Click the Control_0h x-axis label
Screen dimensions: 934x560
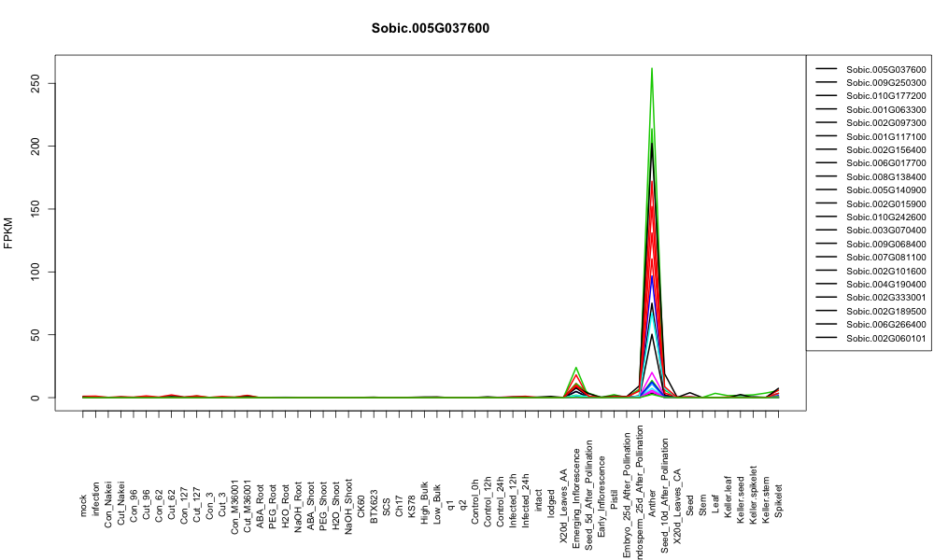pyautogui.click(x=474, y=502)
